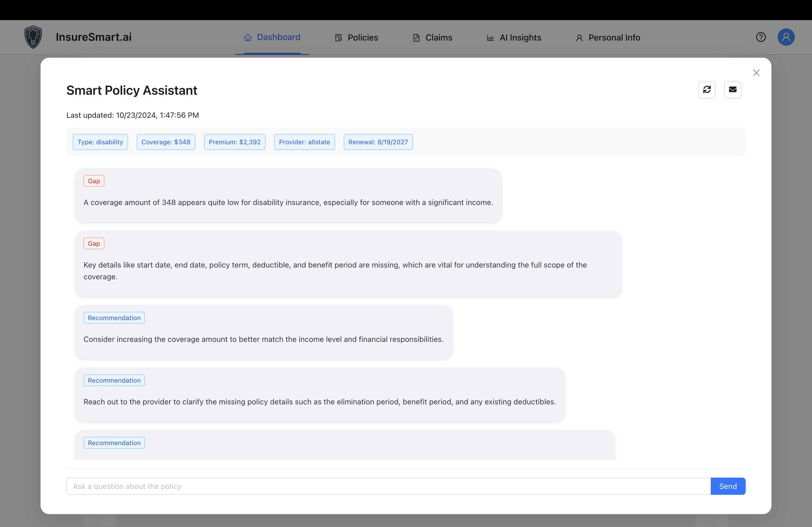Image resolution: width=812 pixels, height=527 pixels.
Task: Click the AI Insights chart icon
Action: [490, 38]
